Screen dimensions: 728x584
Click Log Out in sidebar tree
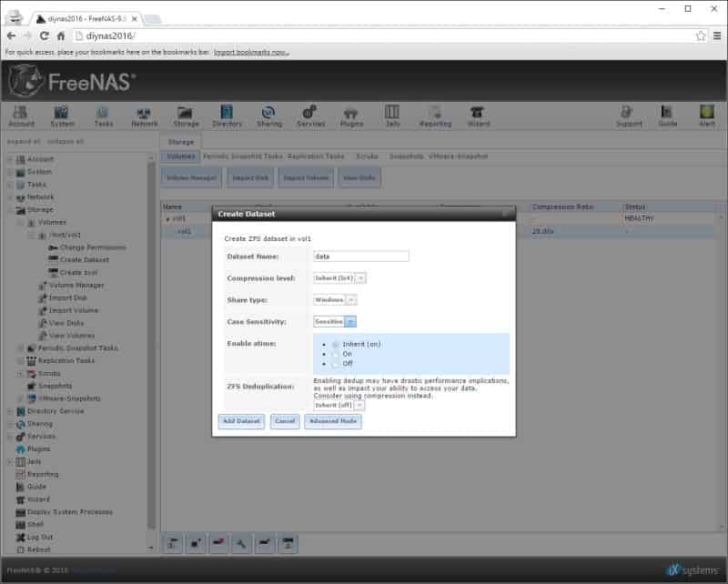click(40, 537)
